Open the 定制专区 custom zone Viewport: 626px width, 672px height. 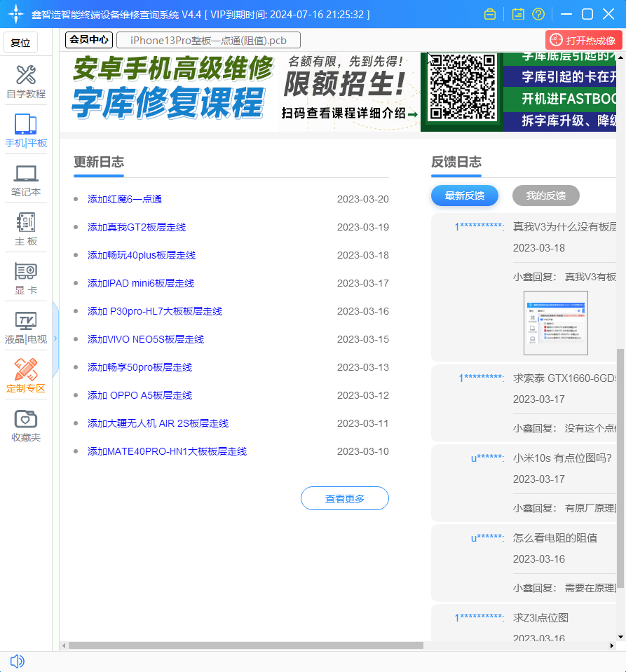(26, 376)
